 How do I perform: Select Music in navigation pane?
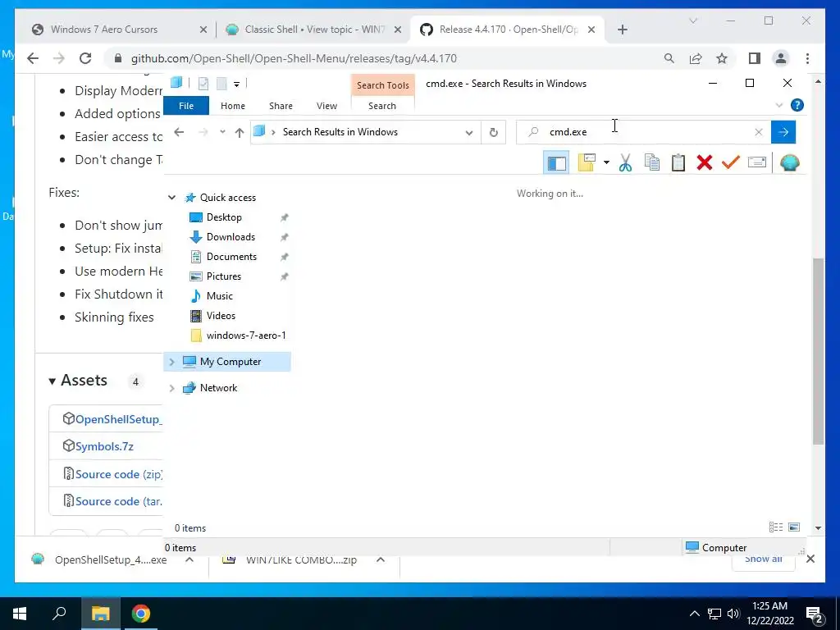219,295
